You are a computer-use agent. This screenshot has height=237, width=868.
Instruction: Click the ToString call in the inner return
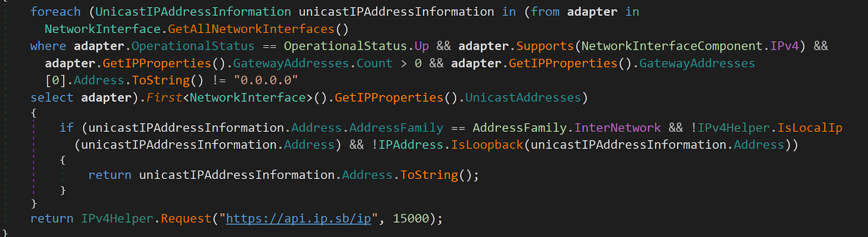[x=429, y=175]
